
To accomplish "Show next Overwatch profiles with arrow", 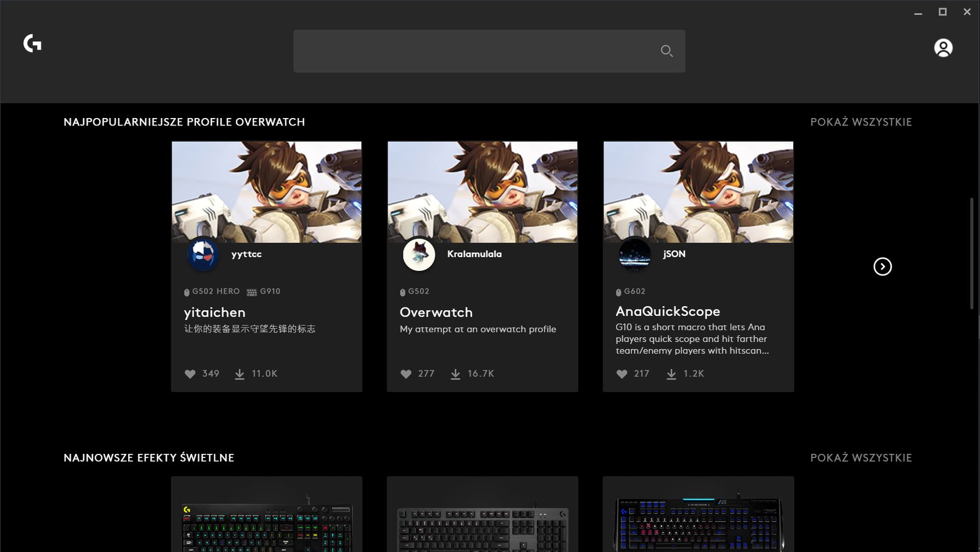I will [x=883, y=266].
